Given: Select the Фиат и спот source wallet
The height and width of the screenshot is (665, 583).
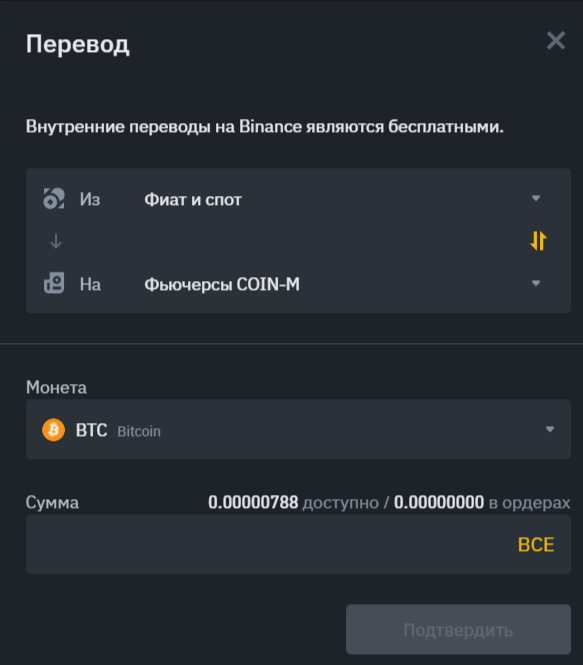Looking at the screenshot, I should pos(193,199).
